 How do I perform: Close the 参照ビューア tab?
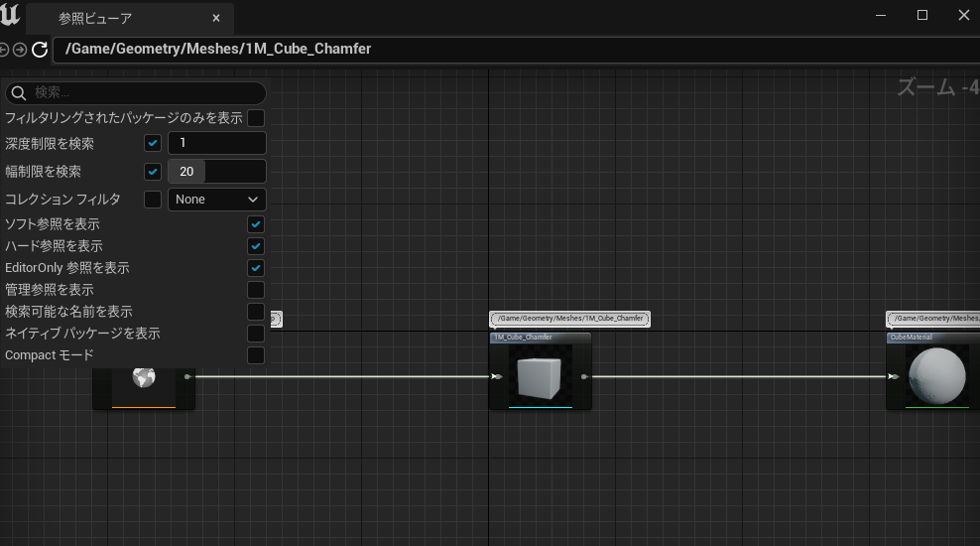(216, 19)
